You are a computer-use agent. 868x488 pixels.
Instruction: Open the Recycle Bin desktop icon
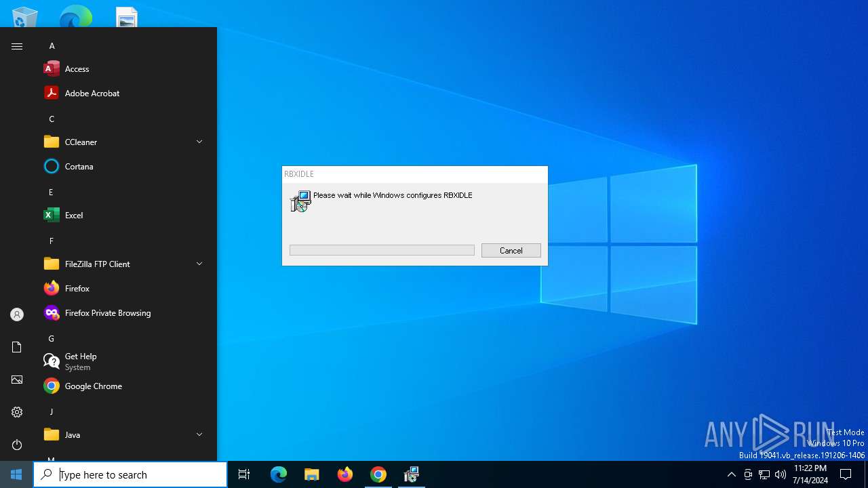click(x=25, y=17)
